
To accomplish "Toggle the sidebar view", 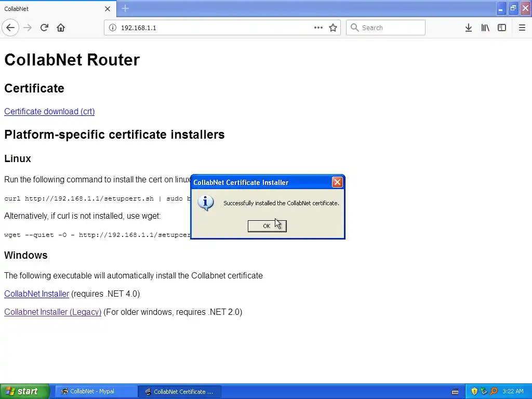I will (502, 28).
